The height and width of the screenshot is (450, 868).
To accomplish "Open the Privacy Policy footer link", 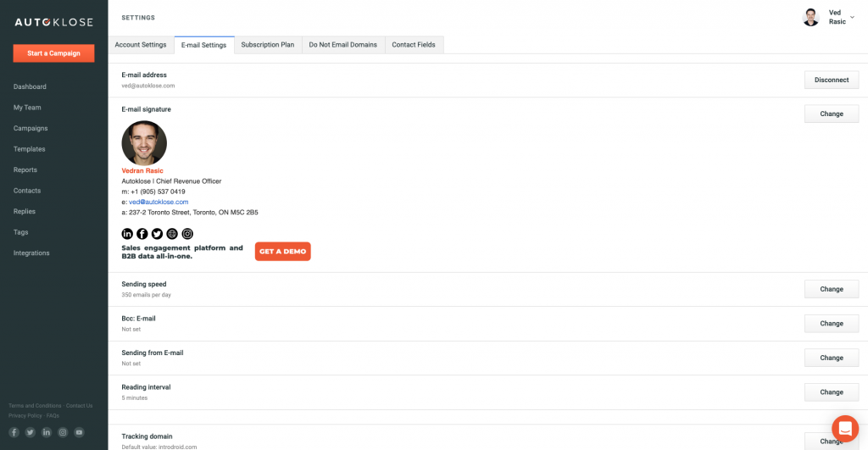I will (25, 416).
